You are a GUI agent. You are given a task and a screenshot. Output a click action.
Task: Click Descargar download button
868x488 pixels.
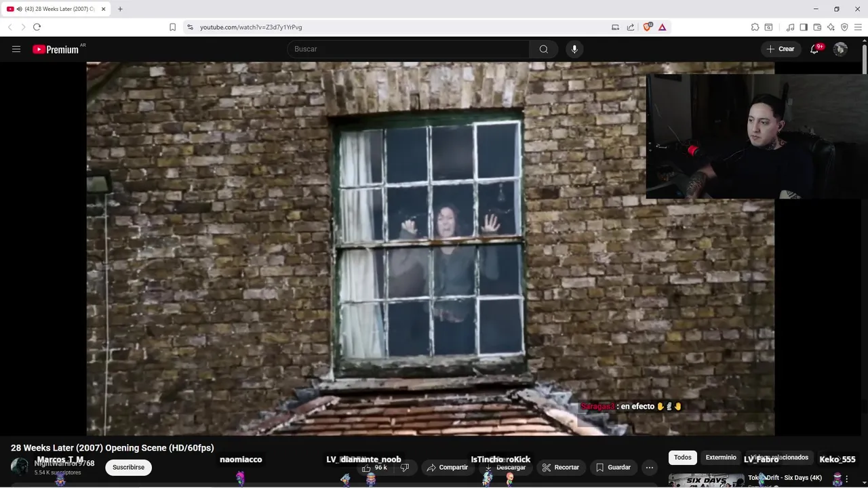(505, 468)
